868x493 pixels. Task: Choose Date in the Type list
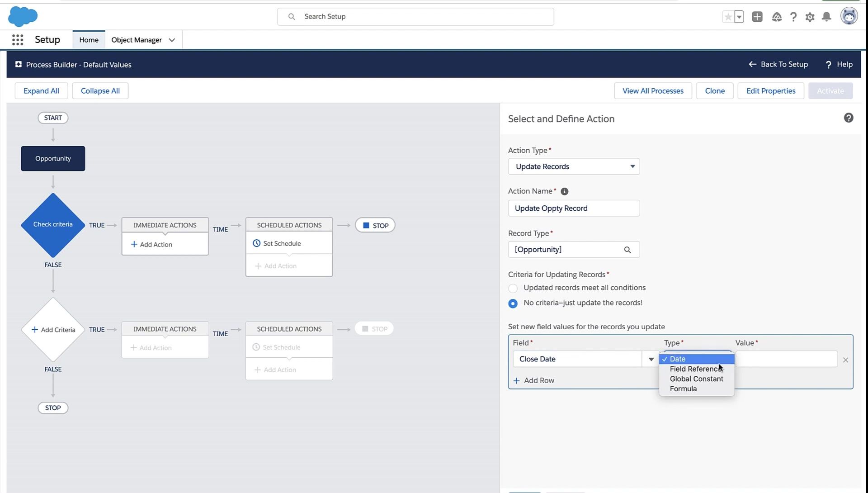click(697, 359)
